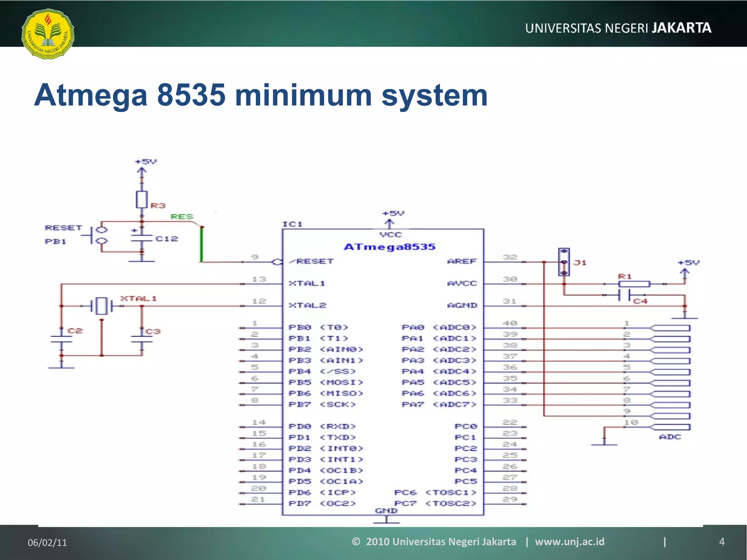Image resolution: width=747 pixels, height=560 pixels.
Task: Click the Universitas Negeri Jakarta logo emblem
Action: pos(48,34)
